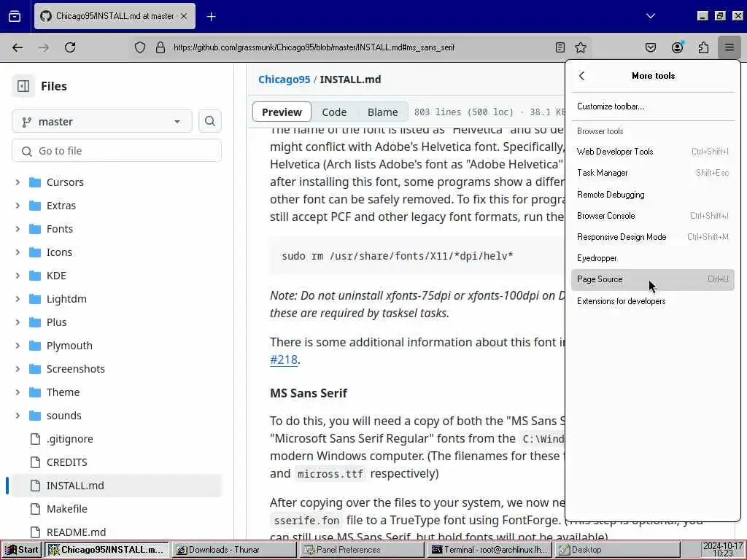Screen dimensions: 747x560
Task: Open the list all tabs chevron
Action: (650, 16)
